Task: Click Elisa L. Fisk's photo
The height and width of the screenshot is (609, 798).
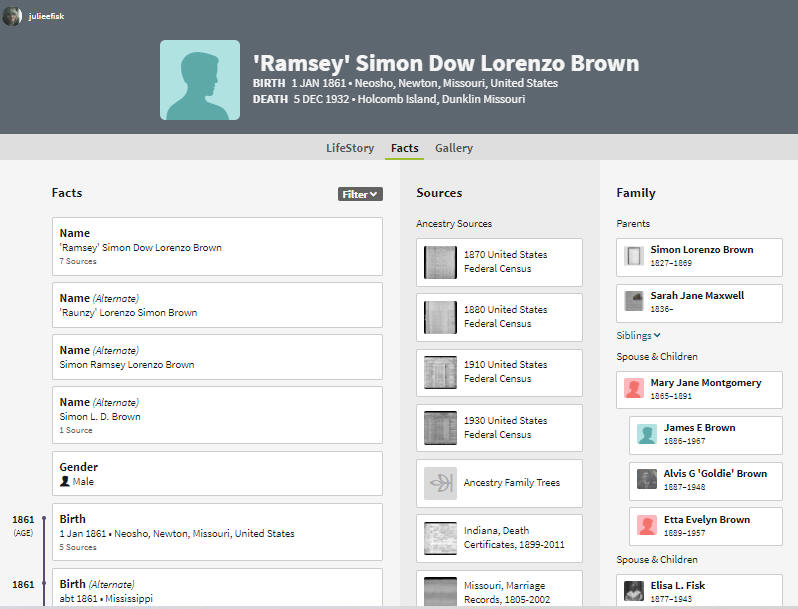Action: 634,591
